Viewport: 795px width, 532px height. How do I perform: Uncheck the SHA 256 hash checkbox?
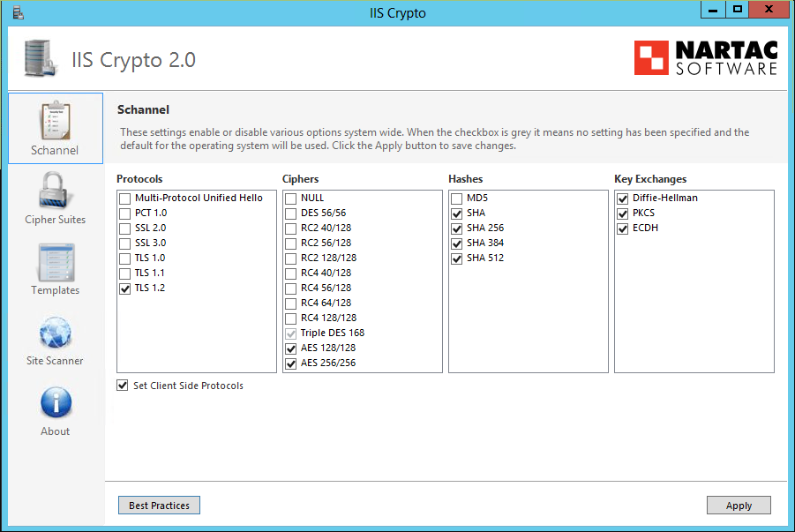pos(457,229)
